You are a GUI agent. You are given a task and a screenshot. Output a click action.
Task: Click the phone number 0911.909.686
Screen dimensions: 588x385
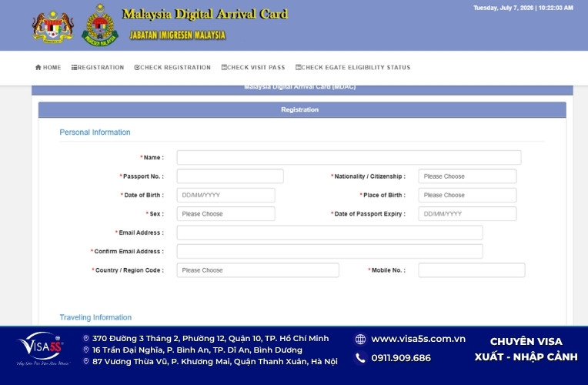click(401, 358)
